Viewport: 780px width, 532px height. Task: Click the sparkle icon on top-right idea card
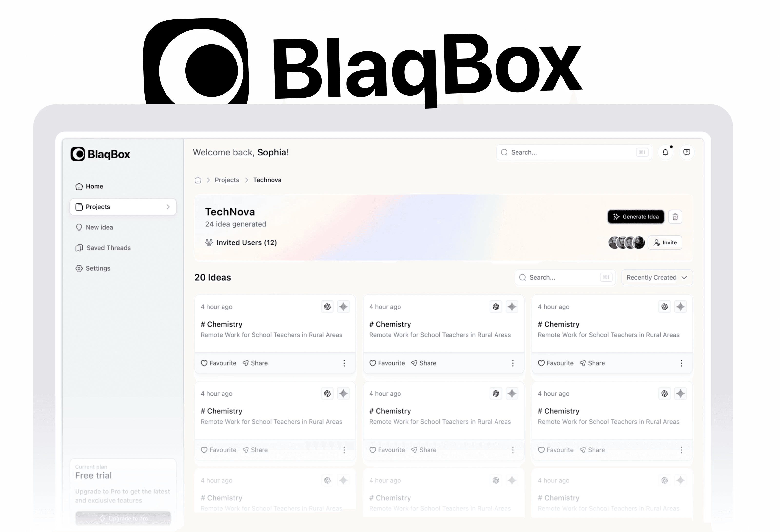[680, 307]
